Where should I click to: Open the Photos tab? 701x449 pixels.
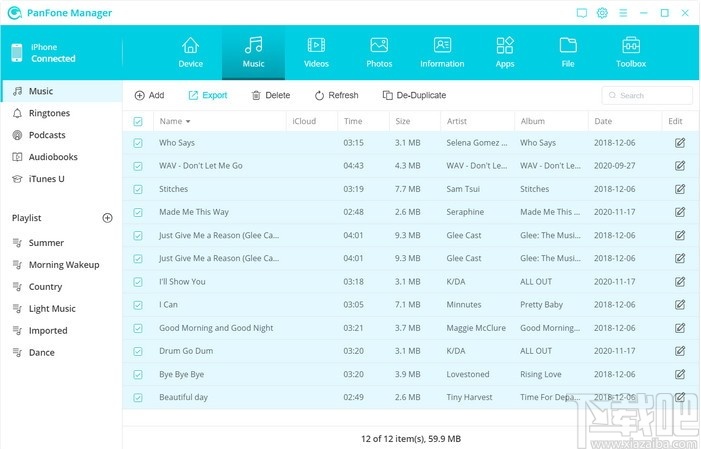click(379, 53)
